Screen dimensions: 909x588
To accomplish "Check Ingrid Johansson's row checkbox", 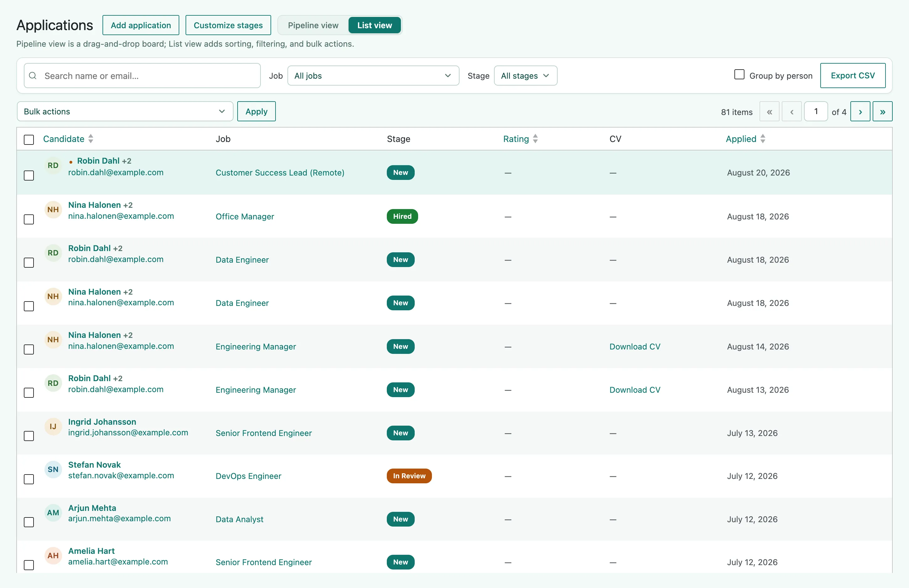I will pos(29,436).
